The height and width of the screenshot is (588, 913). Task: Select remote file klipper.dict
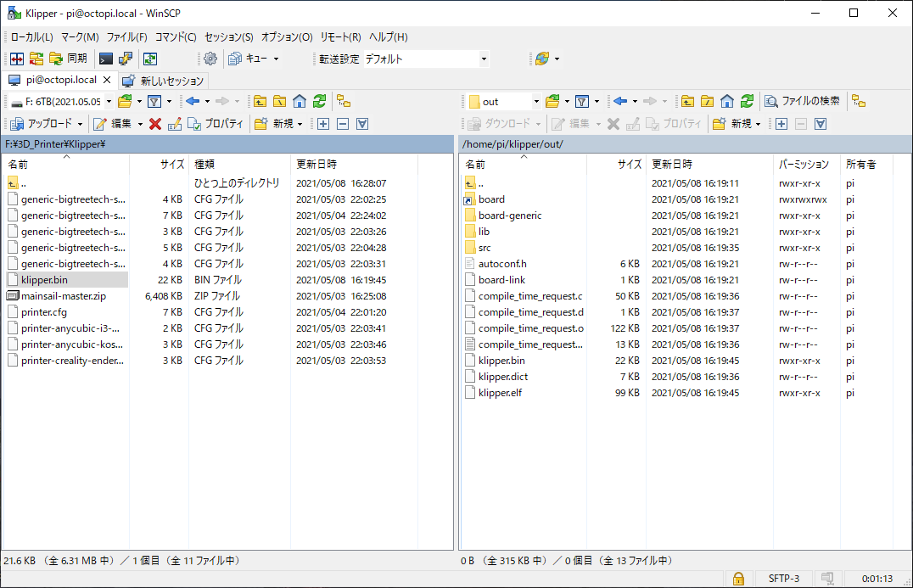click(503, 377)
